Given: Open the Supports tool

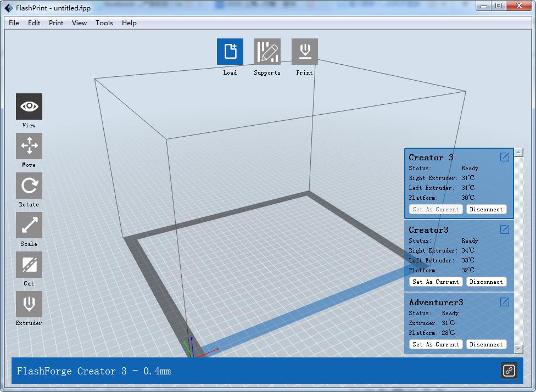Looking at the screenshot, I should [x=267, y=52].
